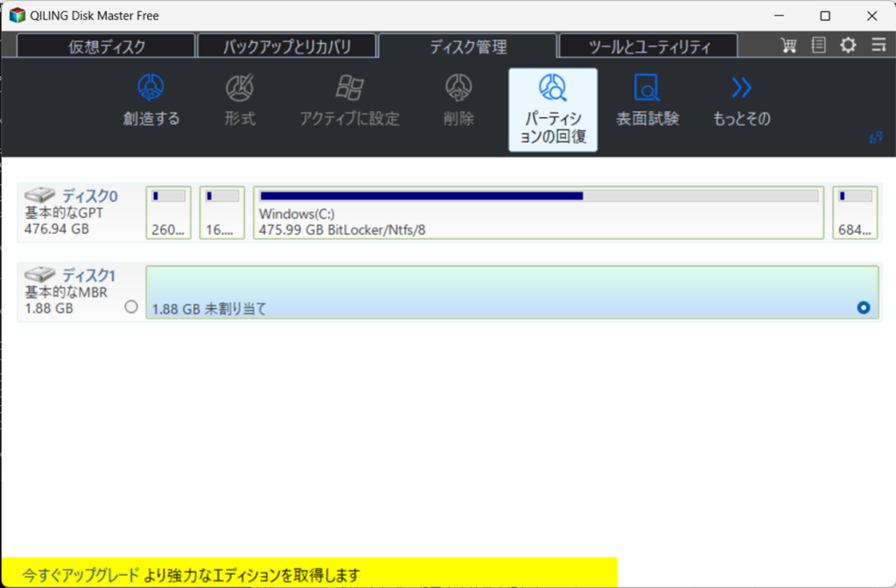This screenshot has height=588, width=896.
Task: Switch to the 仮想ディスク tab
Action: click(x=106, y=46)
